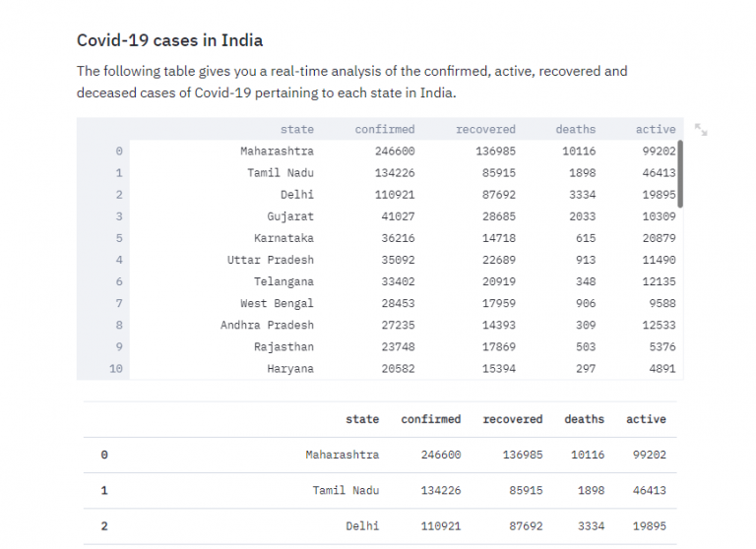Select the Maharashtra cell in the dataframe

click(277, 152)
